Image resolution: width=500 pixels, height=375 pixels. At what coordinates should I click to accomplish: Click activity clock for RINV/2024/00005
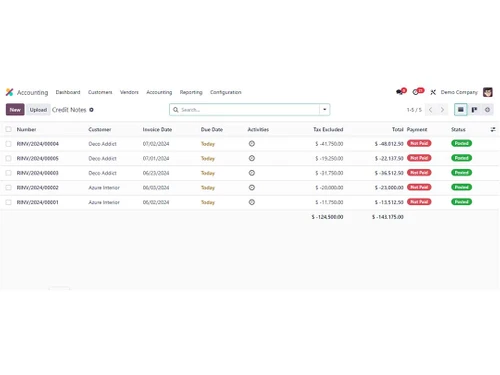coord(252,158)
